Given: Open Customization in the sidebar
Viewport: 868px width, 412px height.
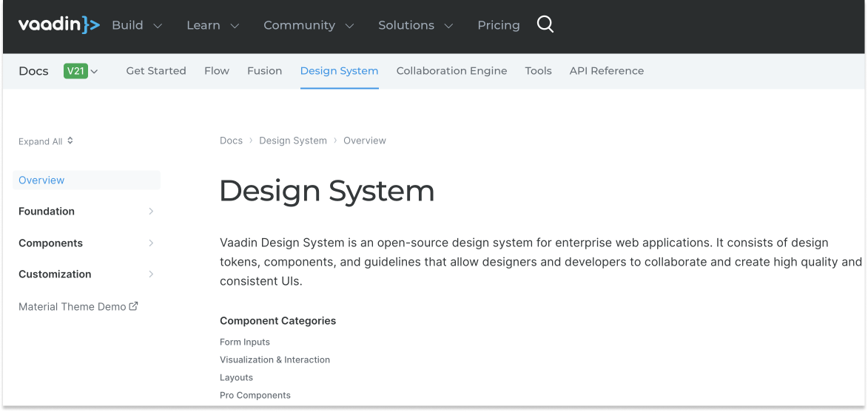Looking at the screenshot, I should [x=55, y=274].
